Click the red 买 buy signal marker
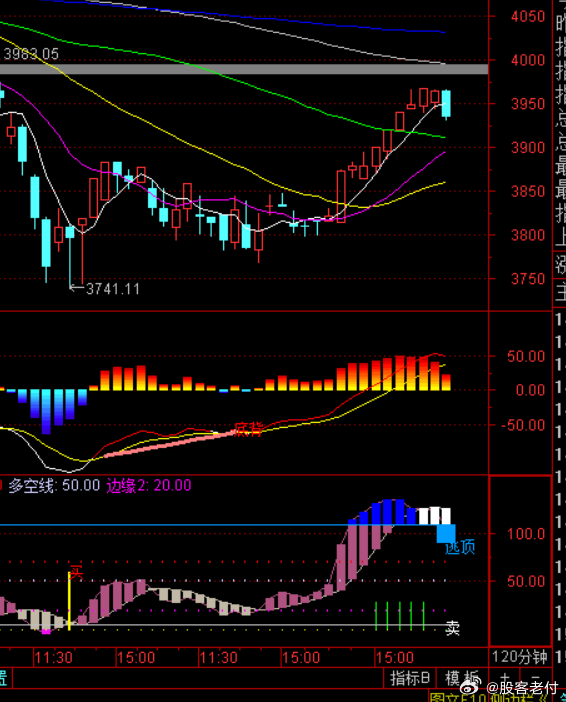This screenshot has width=566, height=702. 77,572
